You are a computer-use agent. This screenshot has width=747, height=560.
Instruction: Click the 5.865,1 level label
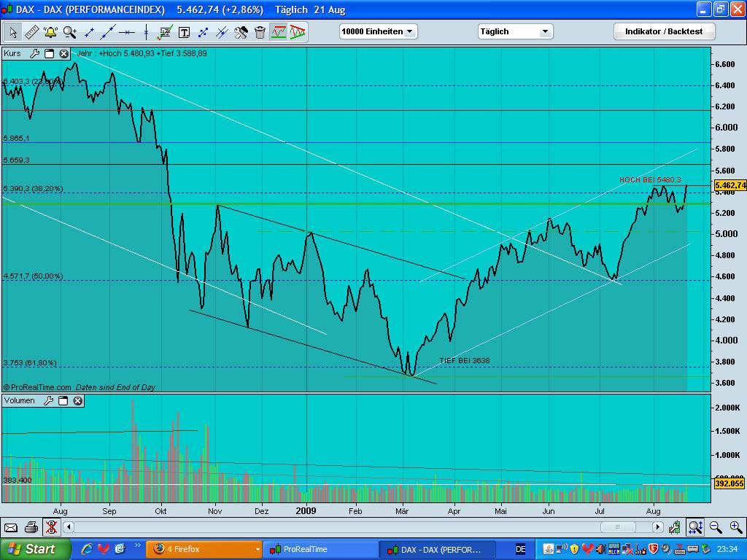[16, 138]
